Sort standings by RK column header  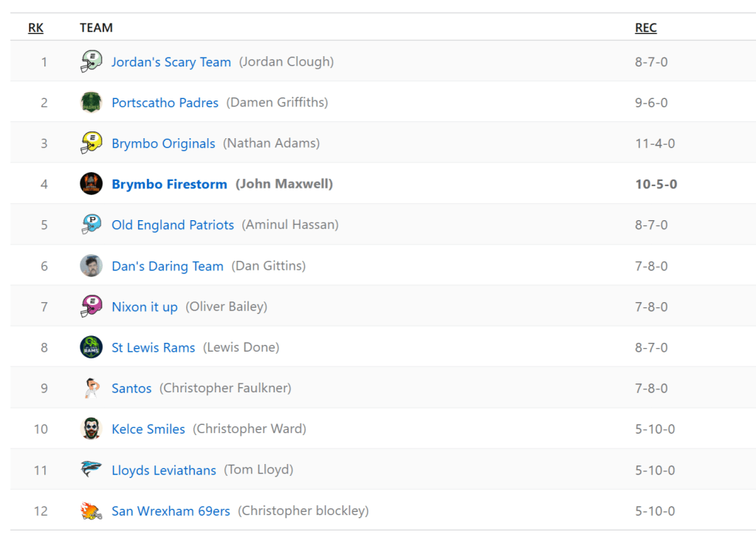[x=35, y=28]
